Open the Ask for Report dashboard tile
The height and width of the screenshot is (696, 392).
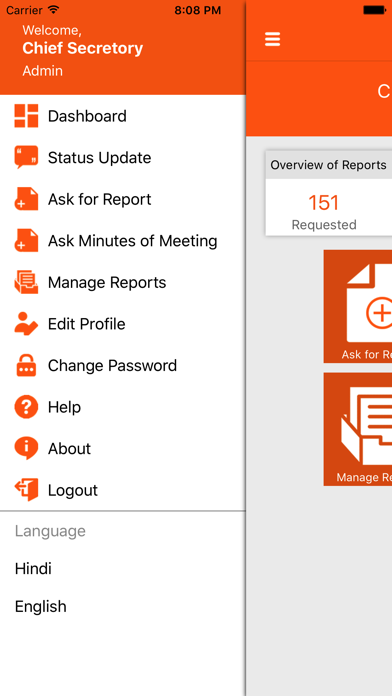click(x=358, y=306)
